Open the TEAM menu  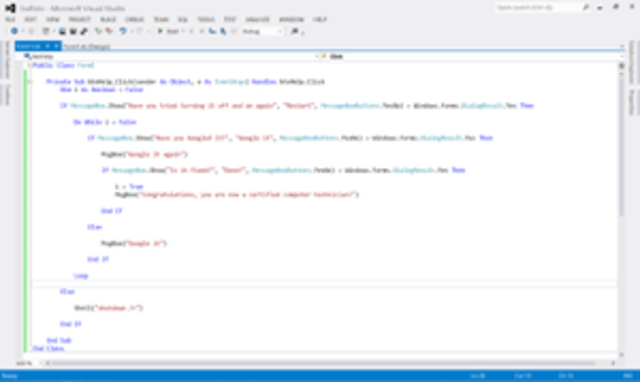161,20
